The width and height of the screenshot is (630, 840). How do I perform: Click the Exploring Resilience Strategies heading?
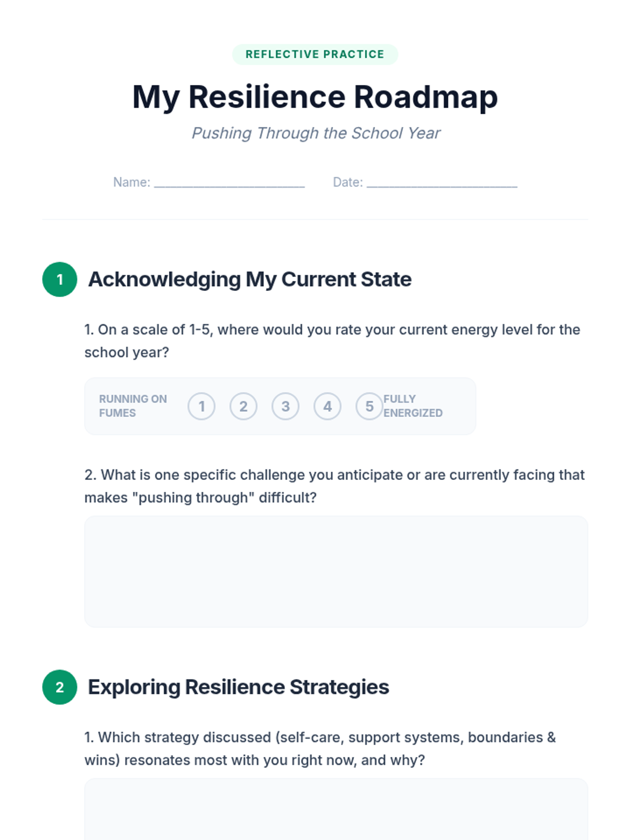click(238, 687)
